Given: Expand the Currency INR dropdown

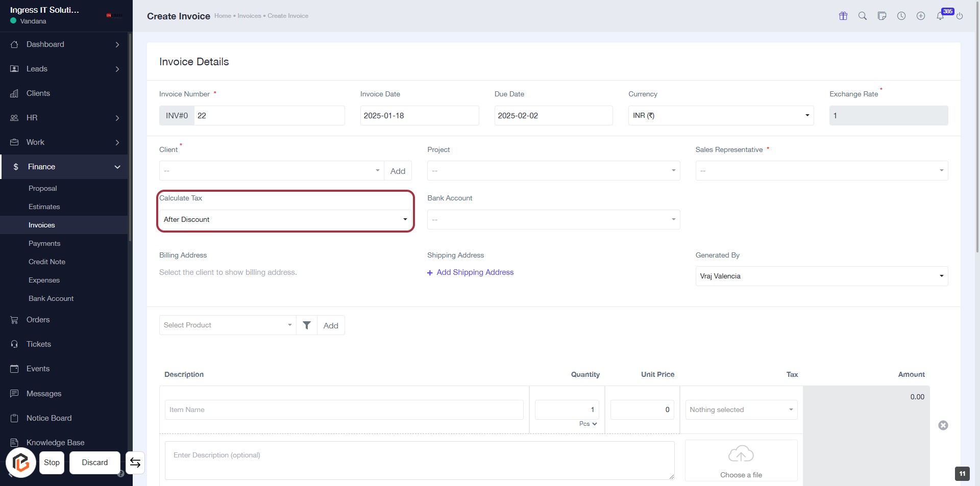Looking at the screenshot, I should pos(721,116).
